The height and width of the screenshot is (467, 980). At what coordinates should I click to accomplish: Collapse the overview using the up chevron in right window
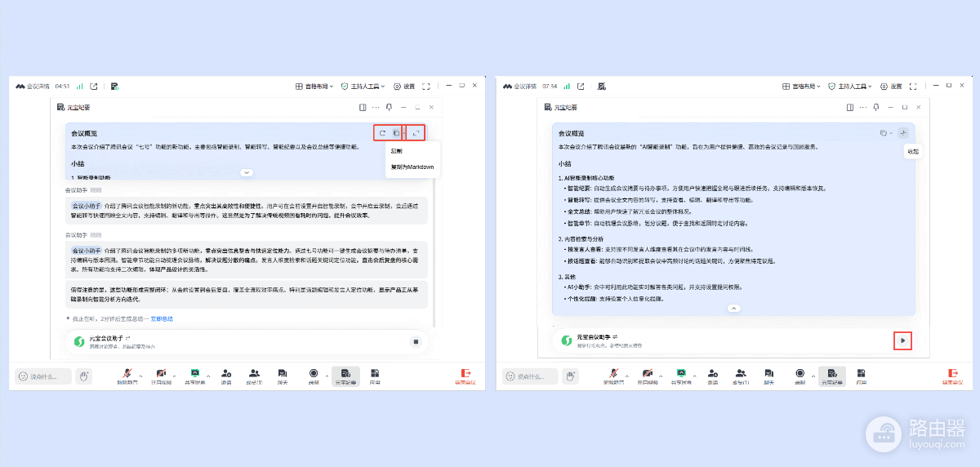pos(733,309)
